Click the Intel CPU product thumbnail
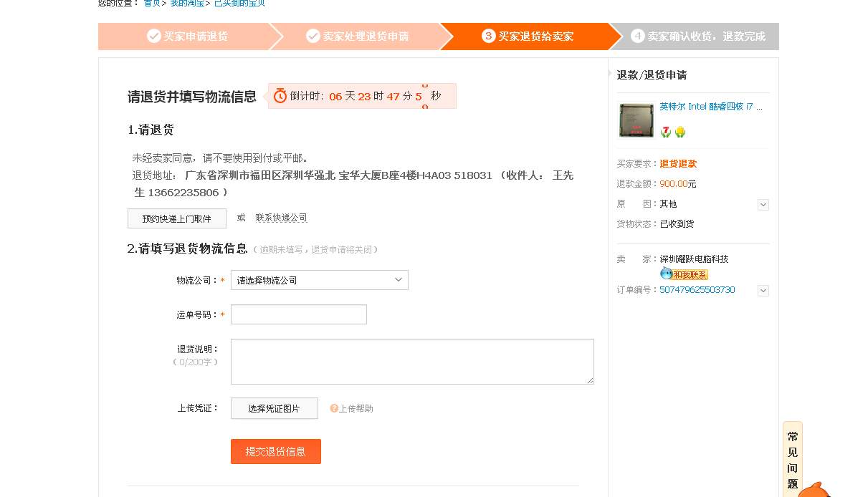868x497 pixels. 636,120
